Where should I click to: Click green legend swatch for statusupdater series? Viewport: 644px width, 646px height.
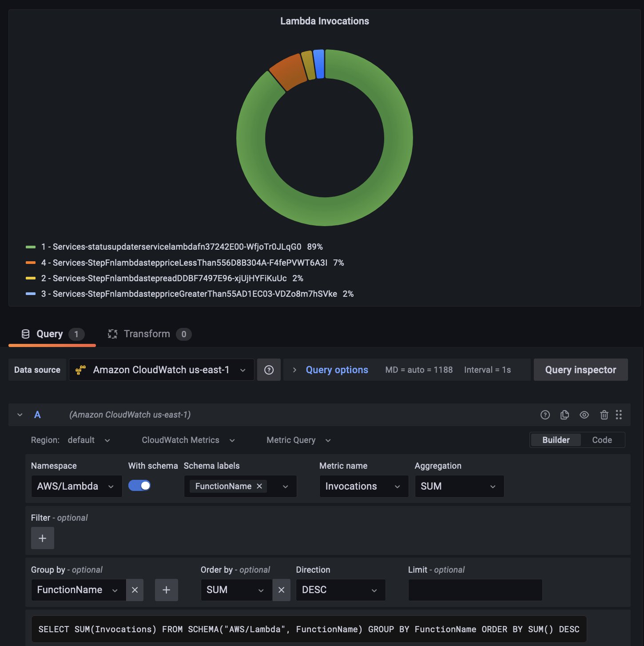coord(31,247)
